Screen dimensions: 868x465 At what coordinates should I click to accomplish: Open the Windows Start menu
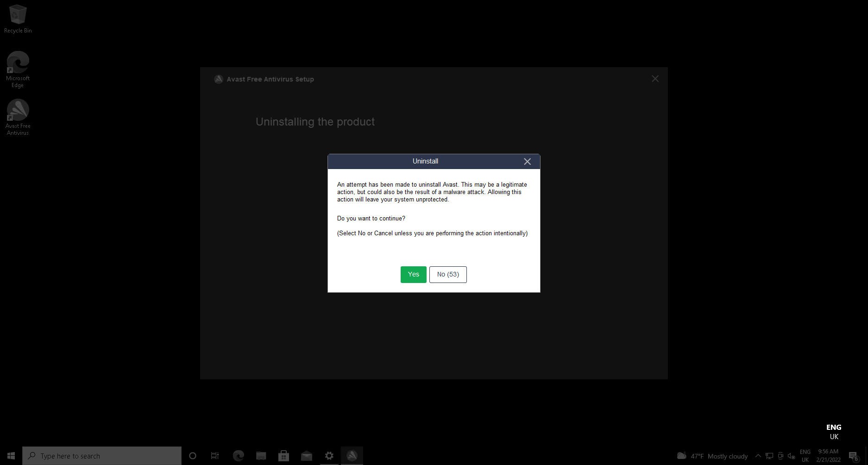[11, 456]
